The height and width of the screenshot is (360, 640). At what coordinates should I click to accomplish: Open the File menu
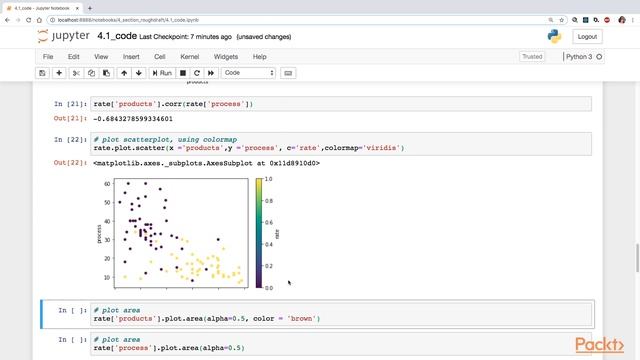click(48, 57)
